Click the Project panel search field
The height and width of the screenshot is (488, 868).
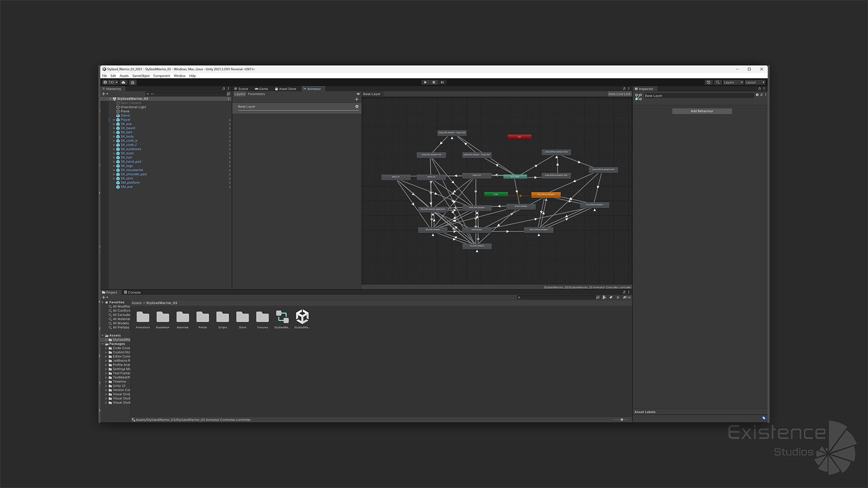tap(556, 297)
